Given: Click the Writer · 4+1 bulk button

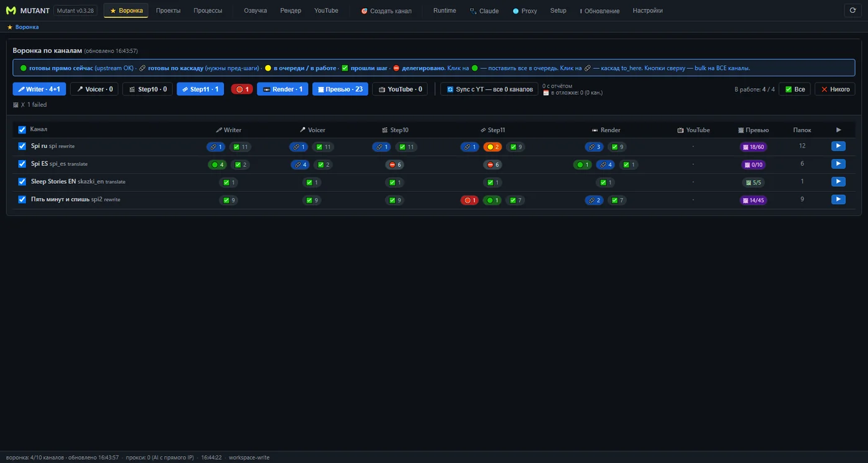Looking at the screenshot, I should (39, 89).
